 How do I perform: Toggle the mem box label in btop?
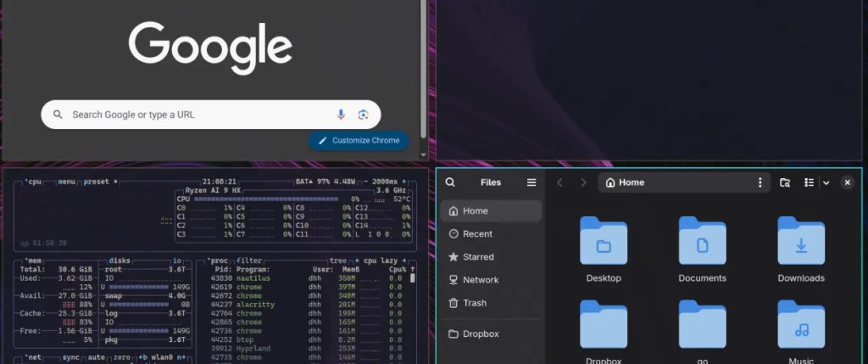[x=34, y=260]
